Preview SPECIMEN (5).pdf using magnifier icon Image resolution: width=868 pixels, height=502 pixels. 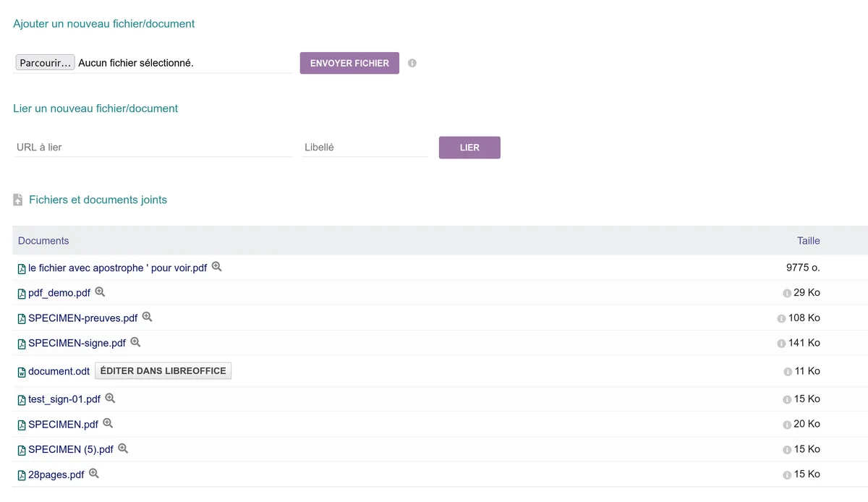[x=123, y=448]
